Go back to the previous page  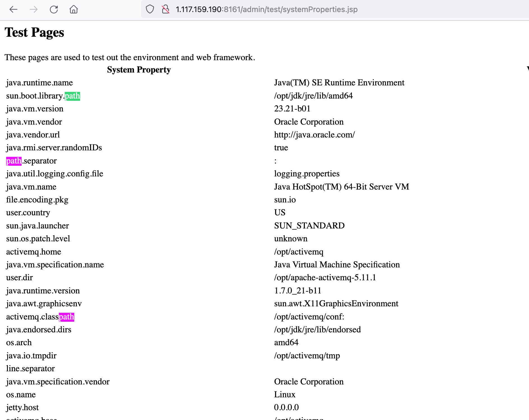[x=13, y=10]
